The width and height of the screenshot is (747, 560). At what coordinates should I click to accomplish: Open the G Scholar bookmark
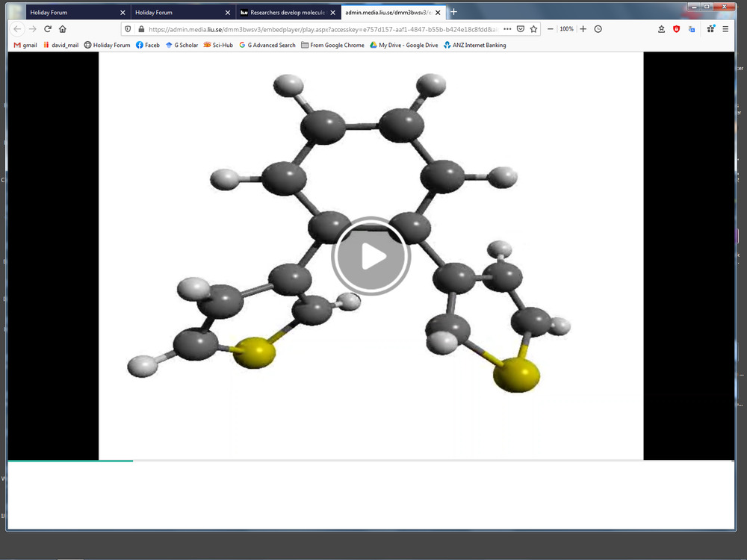(x=182, y=45)
